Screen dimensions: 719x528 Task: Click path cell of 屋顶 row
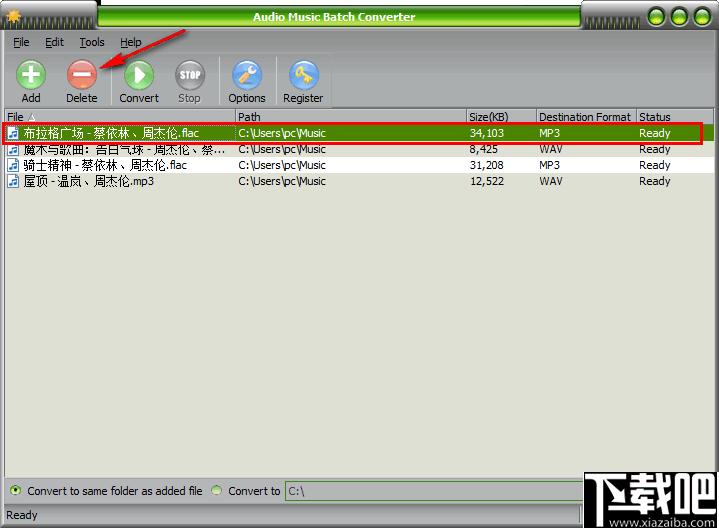point(282,181)
